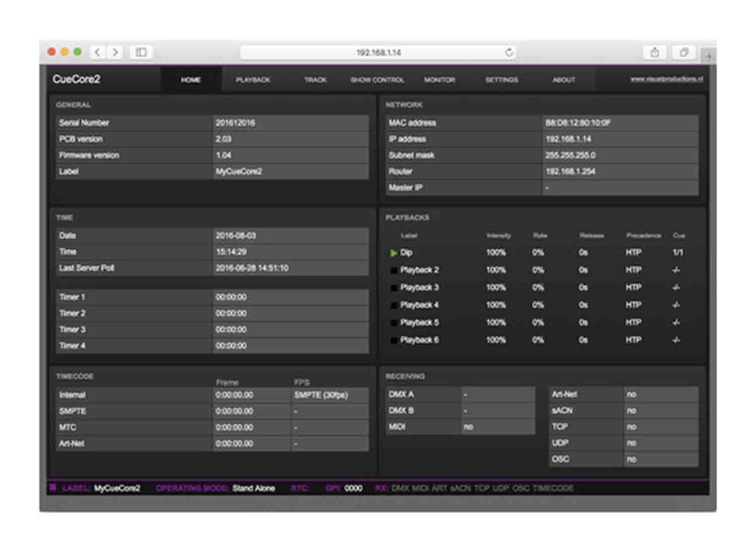This screenshot has width=756, height=553.
Task: Click the 192.168.1.14 address bar
Action: [378, 52]
